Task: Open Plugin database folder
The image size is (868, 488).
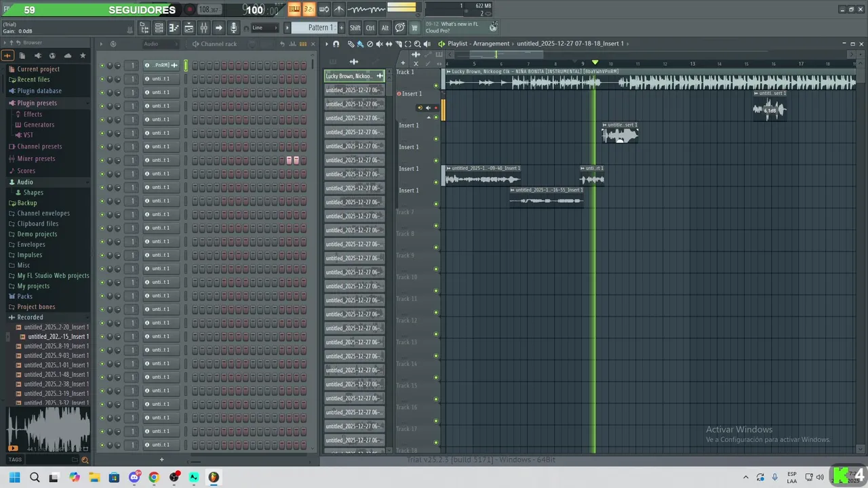Action: click(39, 91)
